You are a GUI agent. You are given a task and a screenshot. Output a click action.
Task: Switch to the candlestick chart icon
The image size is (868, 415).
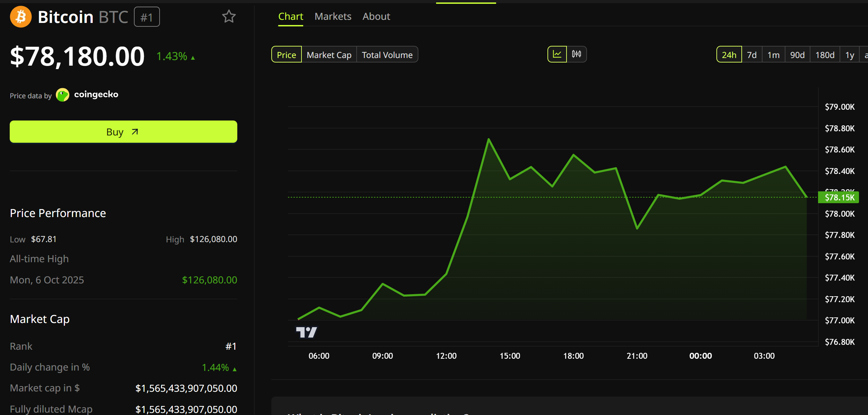pos(577,54)
